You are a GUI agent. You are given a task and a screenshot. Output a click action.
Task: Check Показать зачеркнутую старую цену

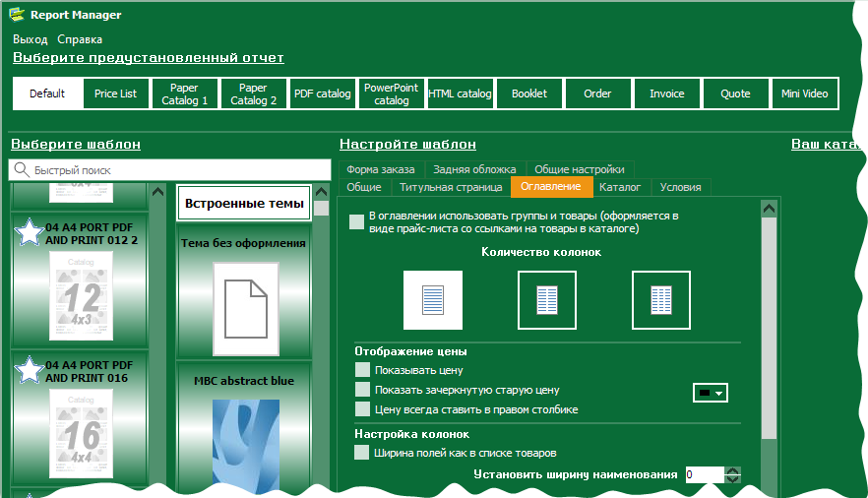coord(362,390)
